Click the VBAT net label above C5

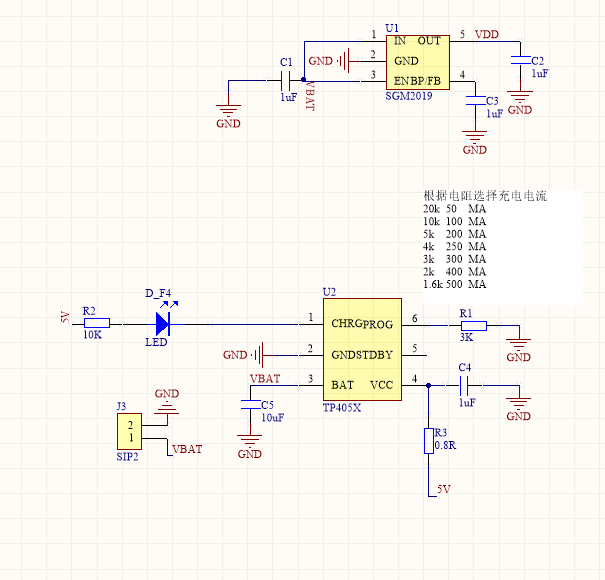click(x=265, y=379)
